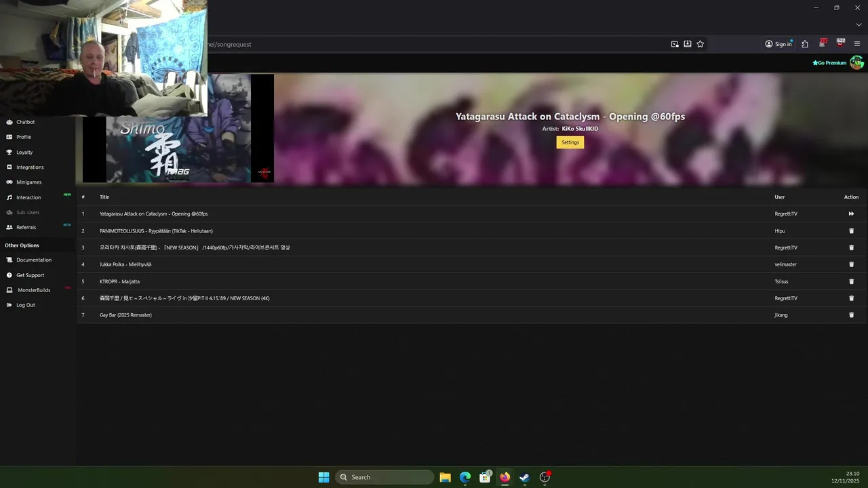Click user Hipu in the queue

[x=780, y=231]
